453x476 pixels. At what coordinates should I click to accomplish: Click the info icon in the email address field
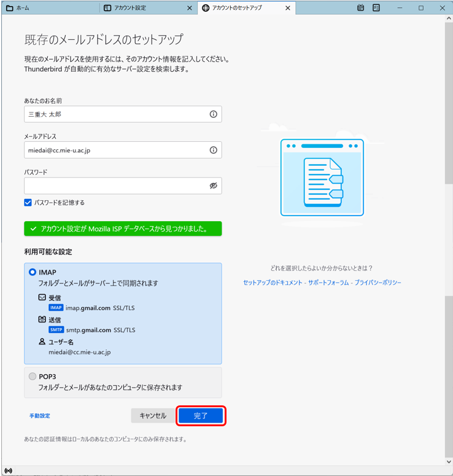point(213,150)
